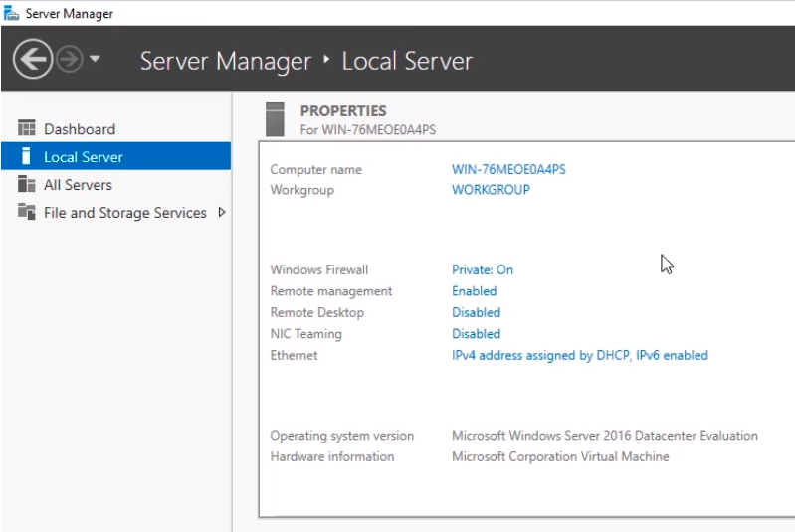Click the Dashboard icon in sidebar
The image size is (795, 532).
tap(27, 129)
